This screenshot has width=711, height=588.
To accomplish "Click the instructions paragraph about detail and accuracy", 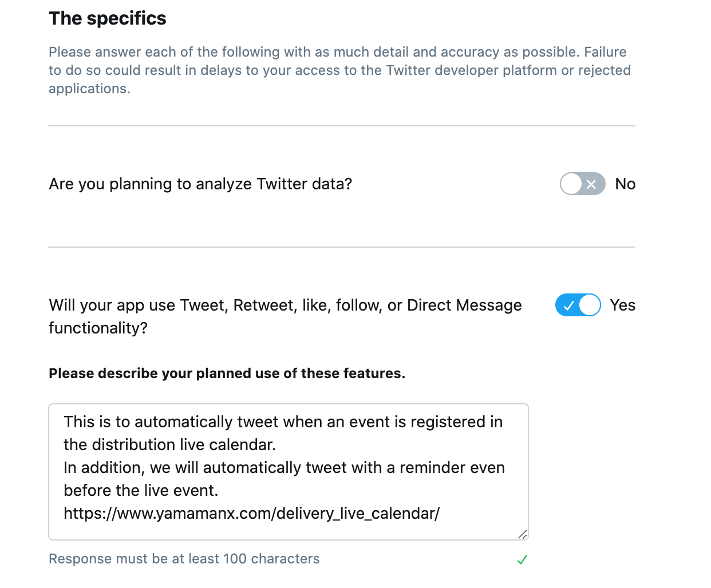I will 340,70.
